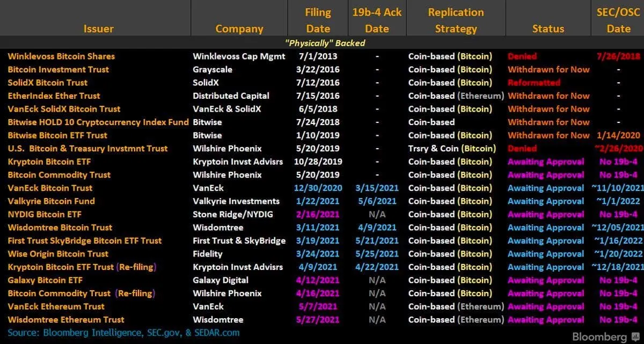The image size is (644, 344).
Task: Select the Issuer column header
Action: tap(98, 28)
